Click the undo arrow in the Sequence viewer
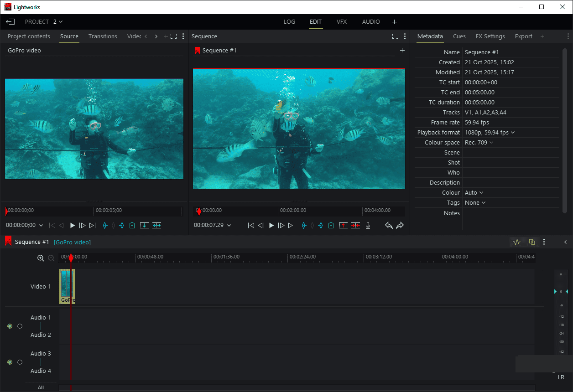Screen dimensions: 573x392 (389, 225)
